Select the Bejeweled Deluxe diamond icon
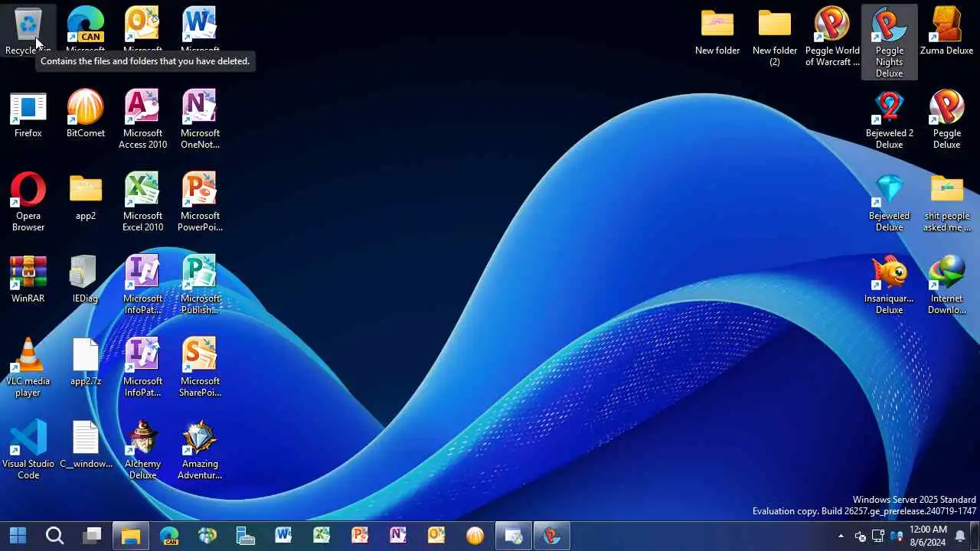This screenshot has height=551, width=980. tap(889, 202)
